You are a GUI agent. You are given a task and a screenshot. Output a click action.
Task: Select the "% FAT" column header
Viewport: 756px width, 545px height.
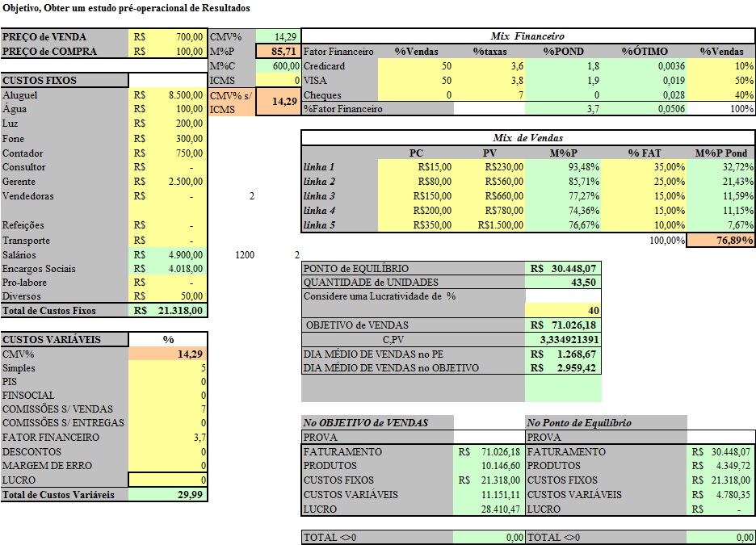tap(645, 153)
